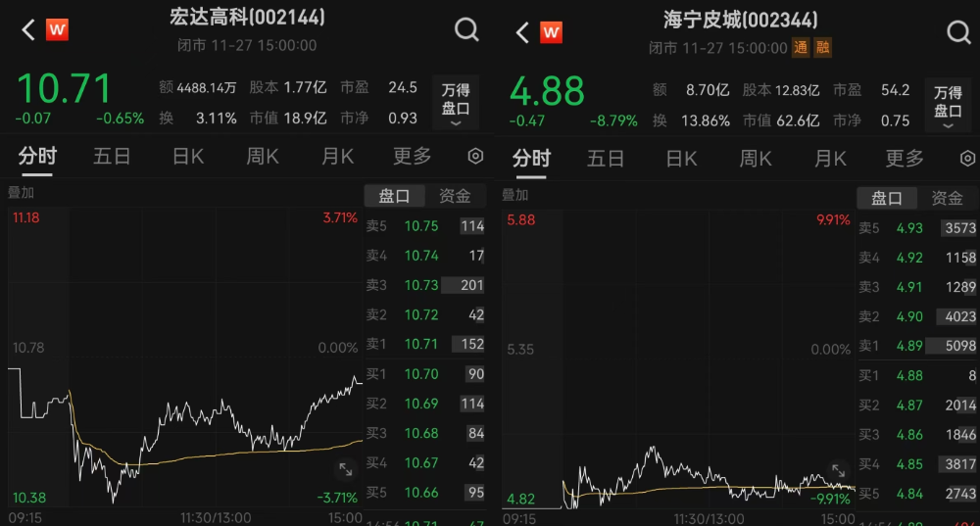Select 分时 tab on 宏达高科 chart
980x526 pixels.
(x=37, y=156)
